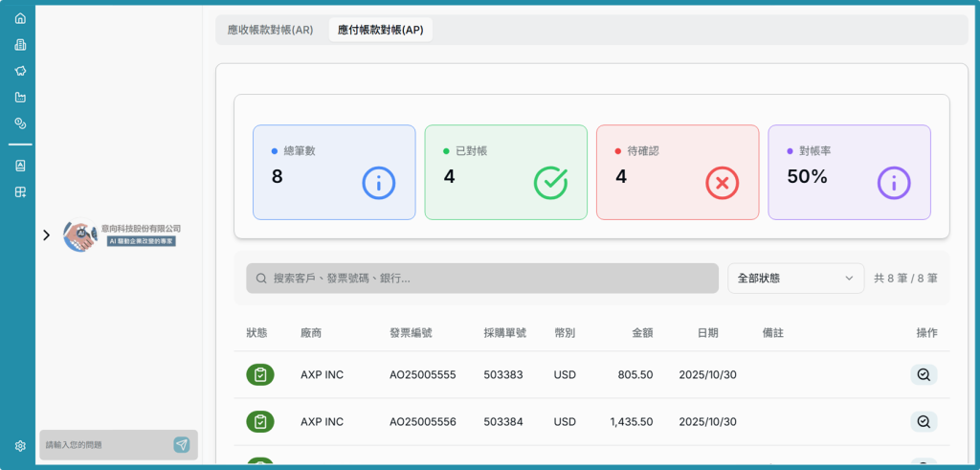Viewport: 980px width, 470px height.
Task: Click the 已對帳 summary card
Action: [505, 172]
